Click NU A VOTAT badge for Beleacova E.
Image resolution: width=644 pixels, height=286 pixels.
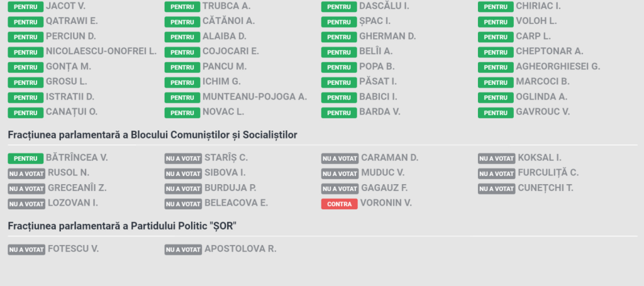coord(183,204)
